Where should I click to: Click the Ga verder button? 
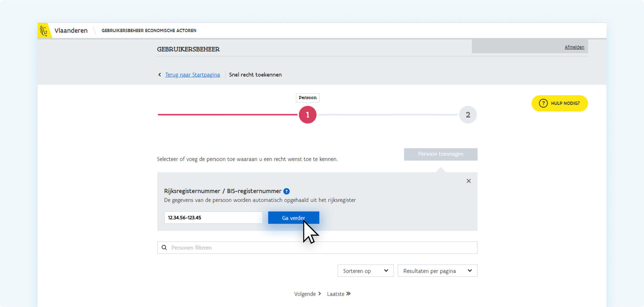click(x=293, y=218)
